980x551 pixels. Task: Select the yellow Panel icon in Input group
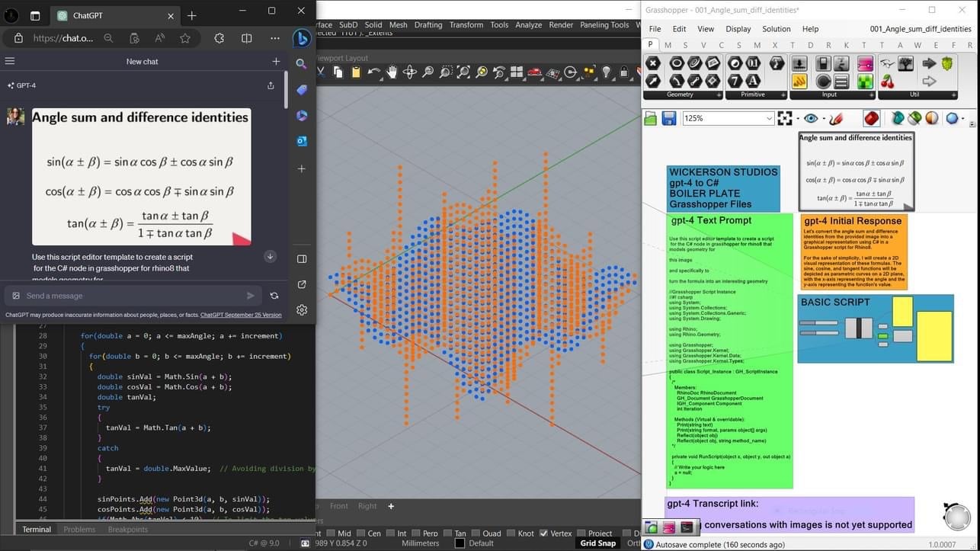[x=799, y=81]
